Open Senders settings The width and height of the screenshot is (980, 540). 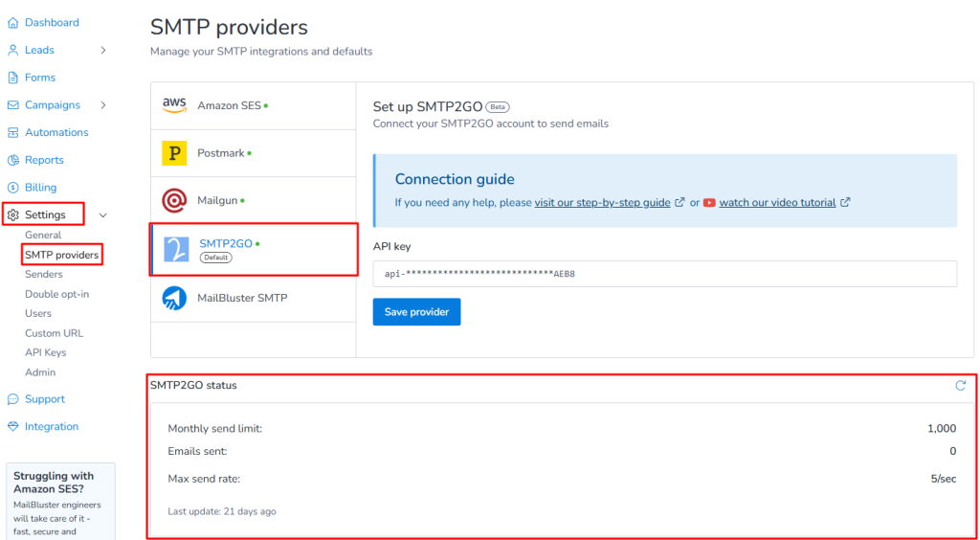44,275
